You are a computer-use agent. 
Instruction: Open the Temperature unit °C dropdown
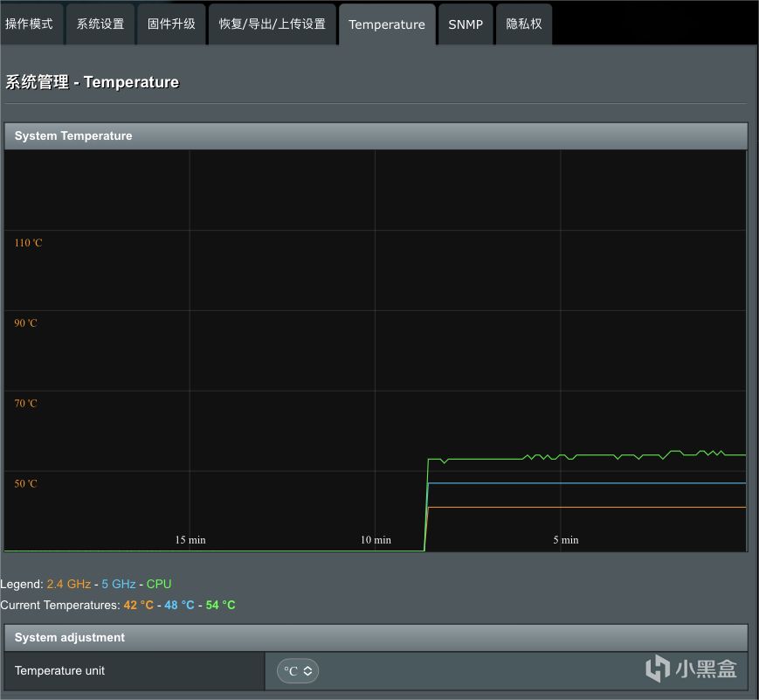298,671
